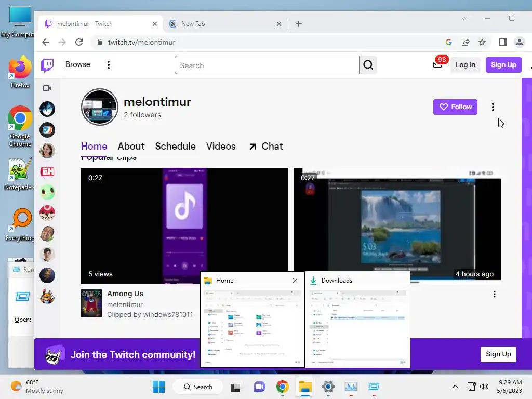Open melontimur profile avatar
532x399 pixels.
coord(99,107)
